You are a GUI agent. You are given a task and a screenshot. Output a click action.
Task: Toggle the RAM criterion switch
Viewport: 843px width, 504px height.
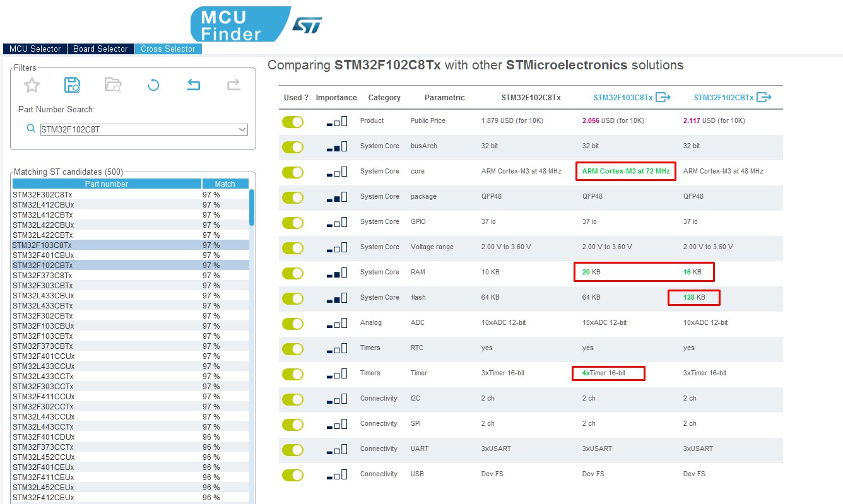[293, 273]
